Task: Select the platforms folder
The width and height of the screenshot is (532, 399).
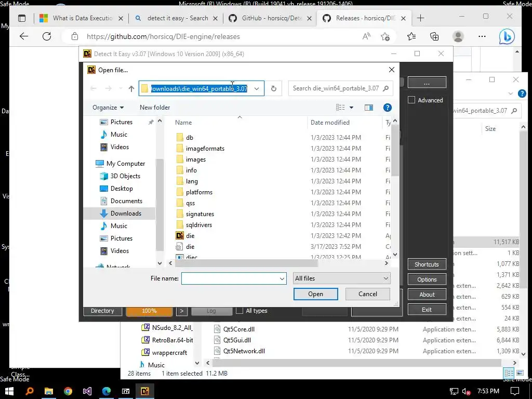Action: point(199,192)
